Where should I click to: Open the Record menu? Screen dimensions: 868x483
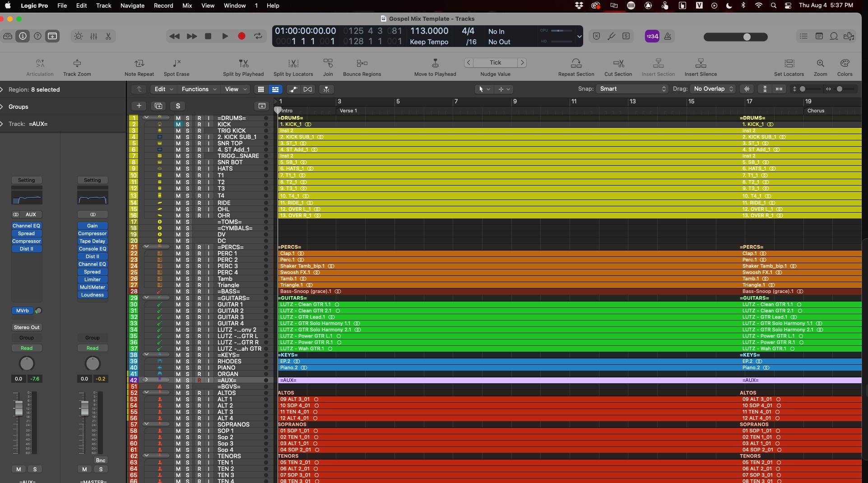coord(163,5)
